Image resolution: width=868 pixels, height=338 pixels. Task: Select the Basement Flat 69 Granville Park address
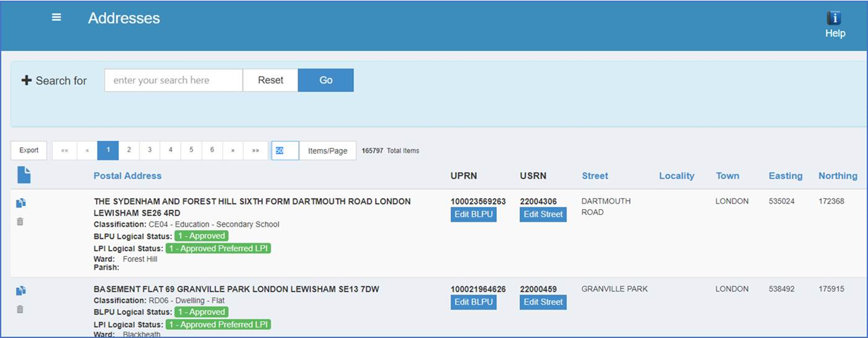pyautogui.click(x=236, y=289)
